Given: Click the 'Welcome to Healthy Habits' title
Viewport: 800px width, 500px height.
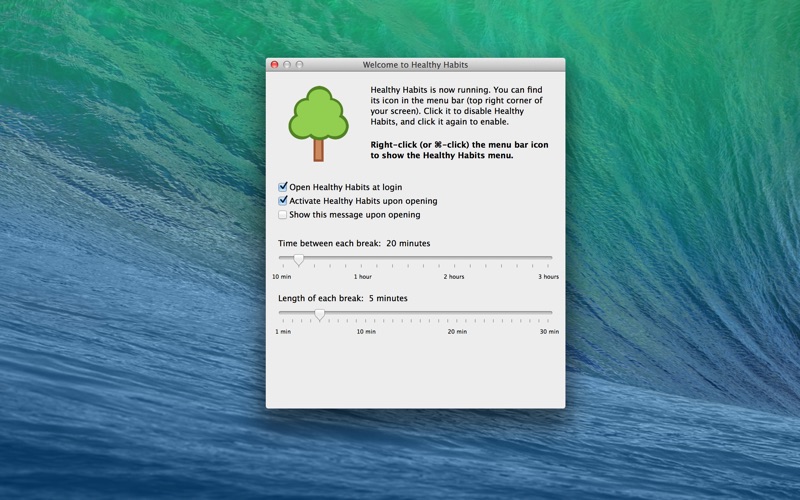Looking at the screenshot, I should tap(415, 65).
